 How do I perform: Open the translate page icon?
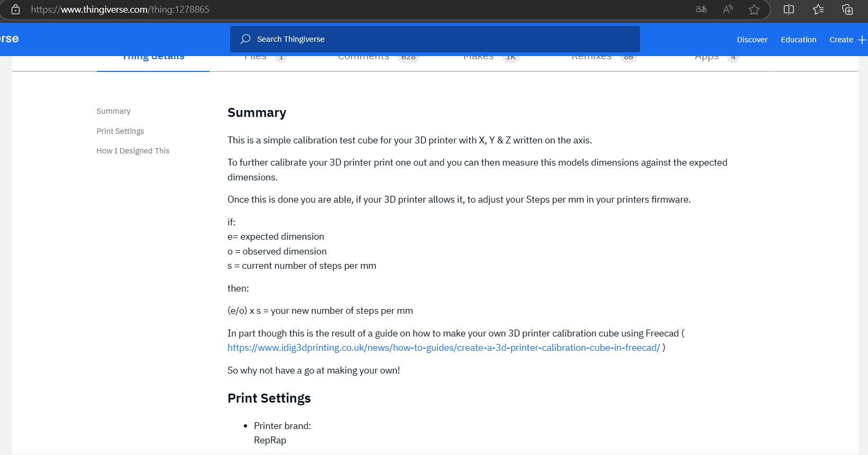tap(701, 10)
